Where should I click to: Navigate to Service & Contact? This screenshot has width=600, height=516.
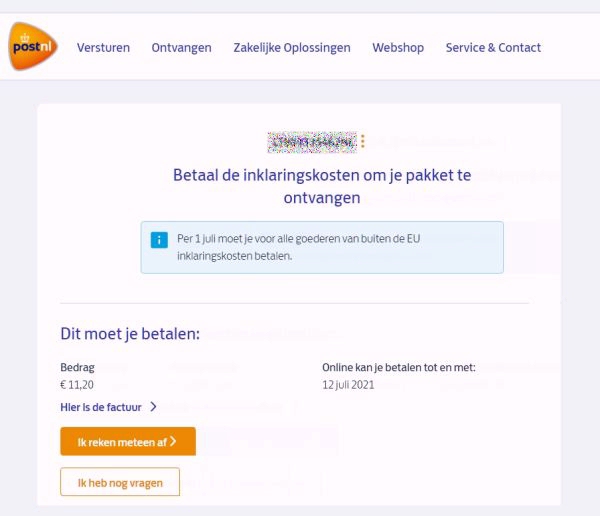pos(493,47)
